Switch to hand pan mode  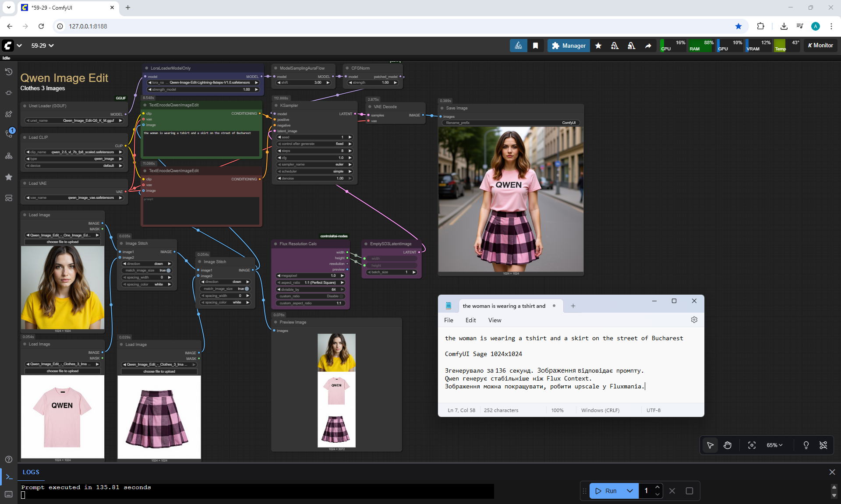[728, 445]
